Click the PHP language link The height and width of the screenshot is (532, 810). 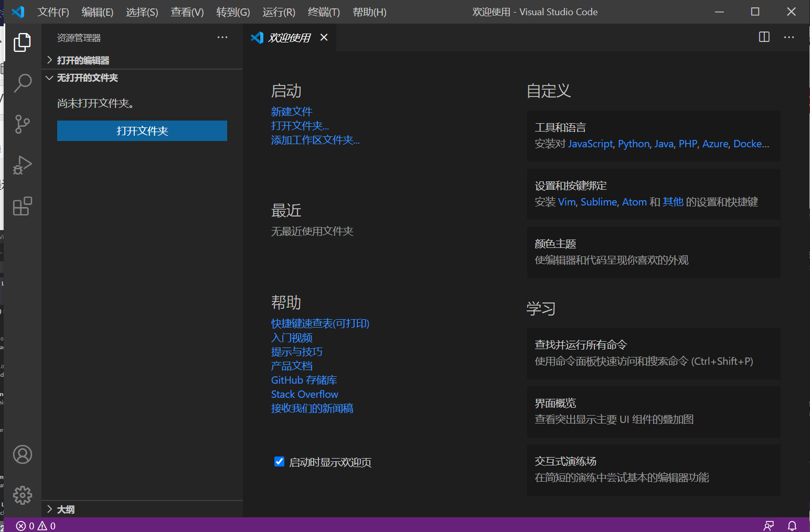(x=688, y=144)
